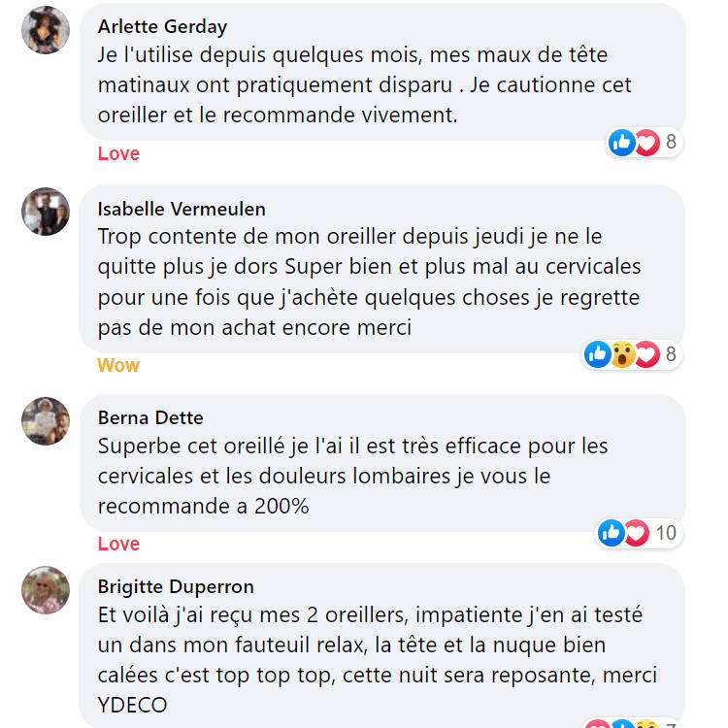Toggle Love reaction under Arlette's comment

pyautogui.click(x=118, y=154)
